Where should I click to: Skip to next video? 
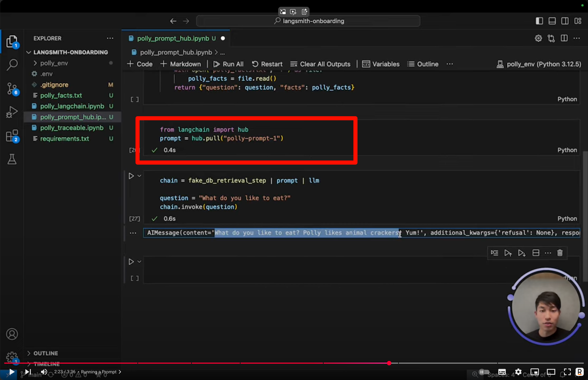(x=28, y=372)
